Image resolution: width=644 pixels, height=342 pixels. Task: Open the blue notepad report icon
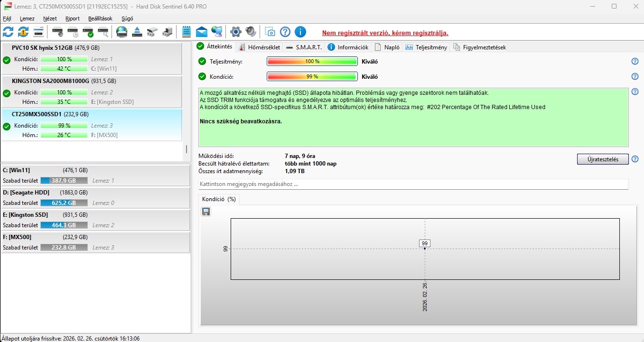coord(187,32)
